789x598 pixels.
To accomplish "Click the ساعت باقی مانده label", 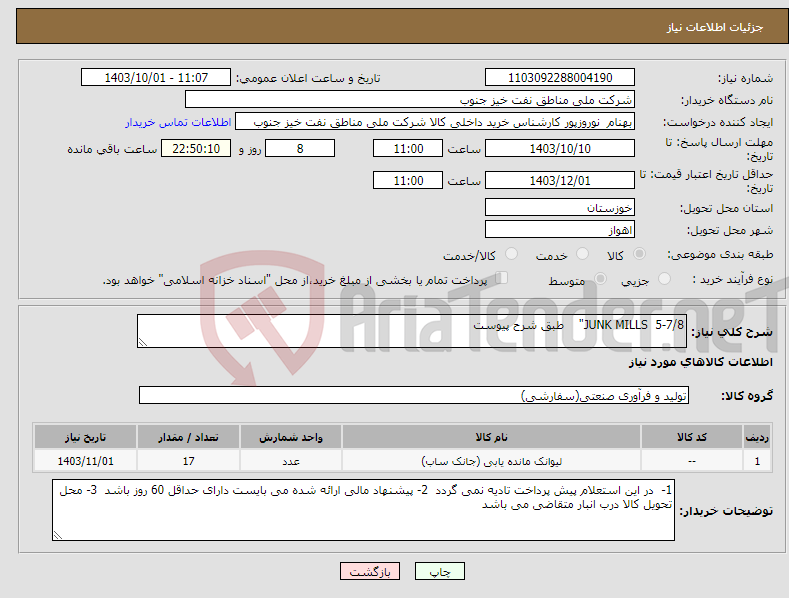I will (x=112, y=150).
